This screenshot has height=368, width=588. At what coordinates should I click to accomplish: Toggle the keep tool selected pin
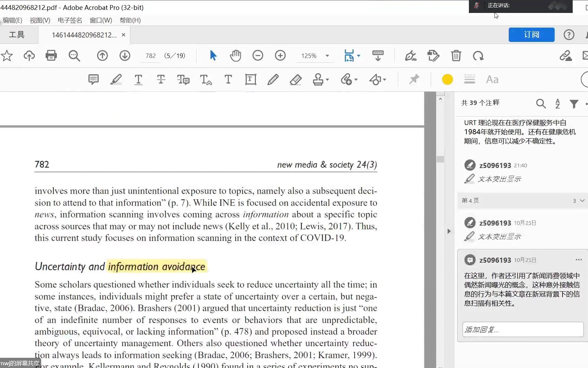414,79
